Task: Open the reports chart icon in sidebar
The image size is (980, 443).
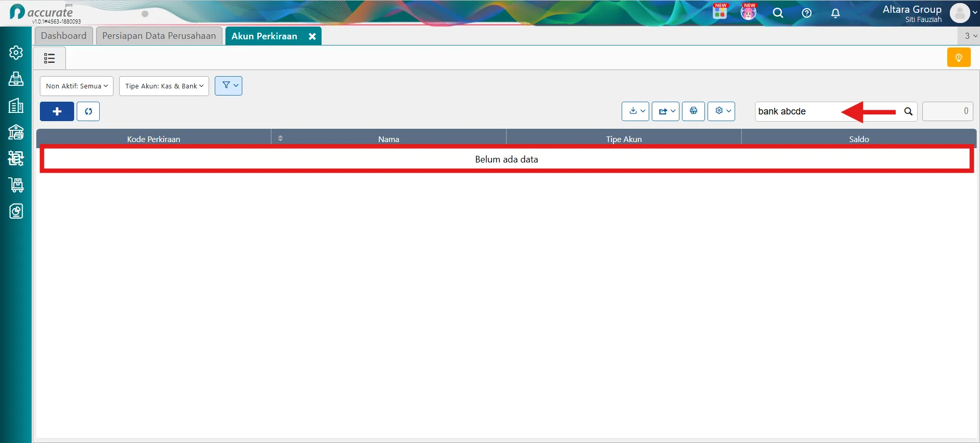Action: pos(16,211)
